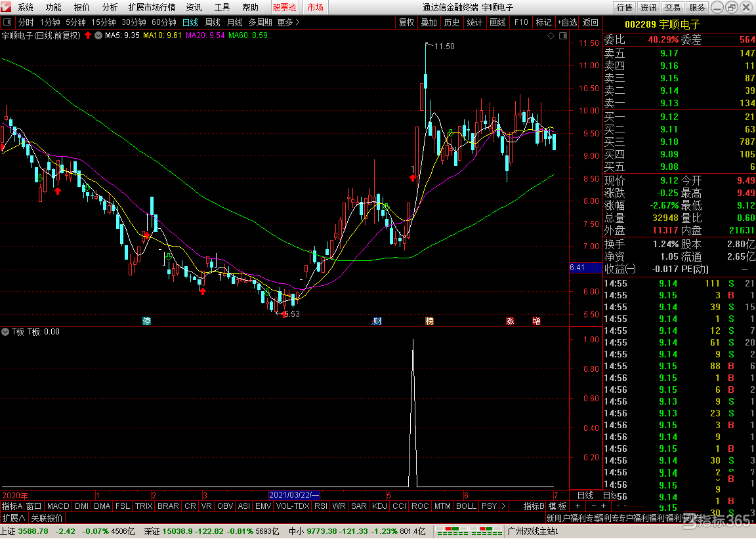The height and width of the screenshot is (539, 756).
Task: Open the 系统 menu
Action: [26, 7]
